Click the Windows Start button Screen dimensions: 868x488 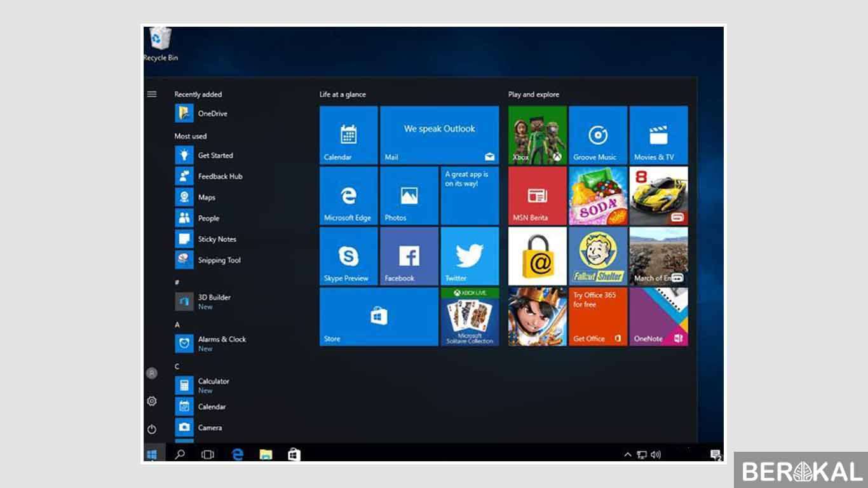(x=152, y=454)
